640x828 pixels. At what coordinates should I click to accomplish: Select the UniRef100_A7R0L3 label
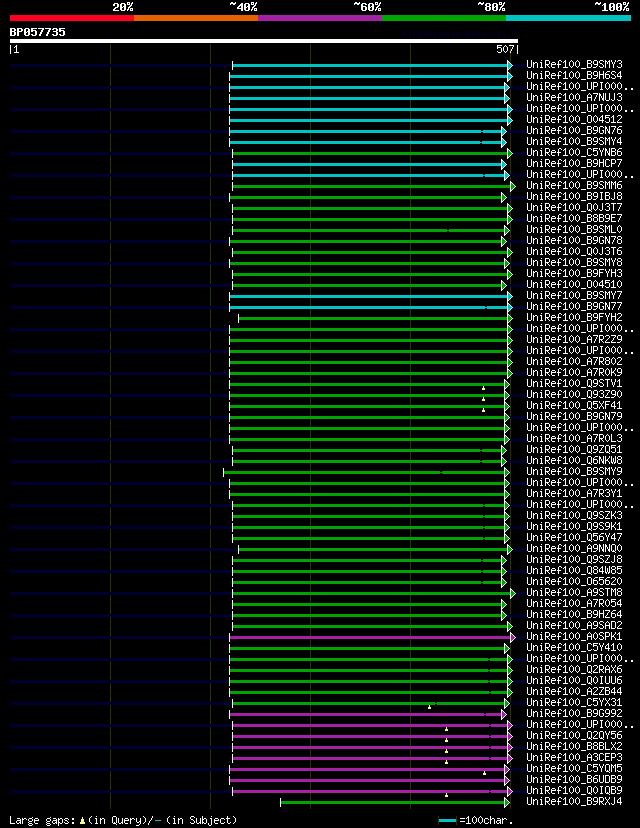point(574,438)
